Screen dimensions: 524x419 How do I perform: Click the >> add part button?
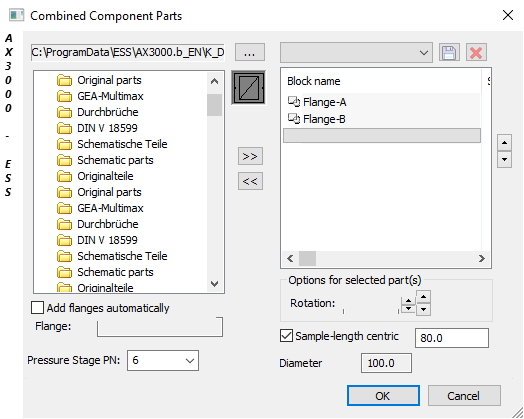pos(250,156)
